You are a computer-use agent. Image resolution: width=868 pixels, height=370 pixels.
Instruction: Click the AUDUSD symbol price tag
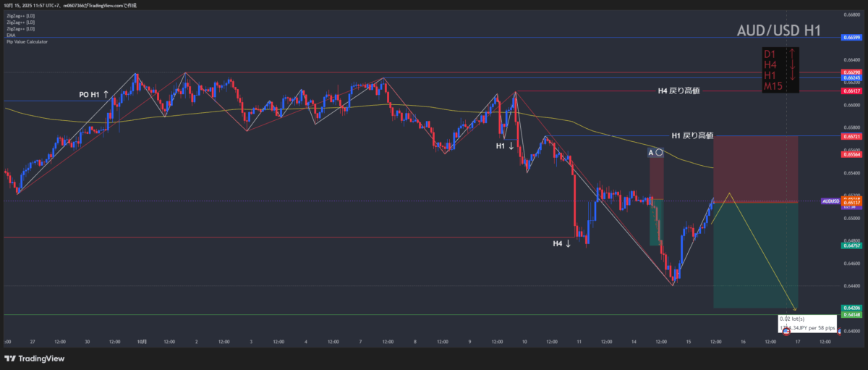point(830,201)
